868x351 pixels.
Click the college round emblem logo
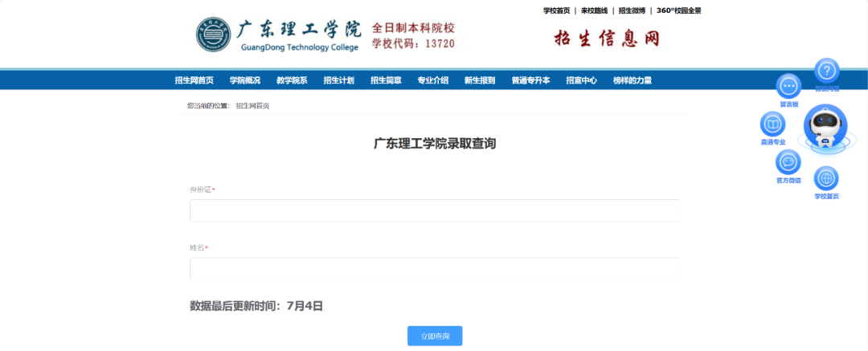click(213, 35)
